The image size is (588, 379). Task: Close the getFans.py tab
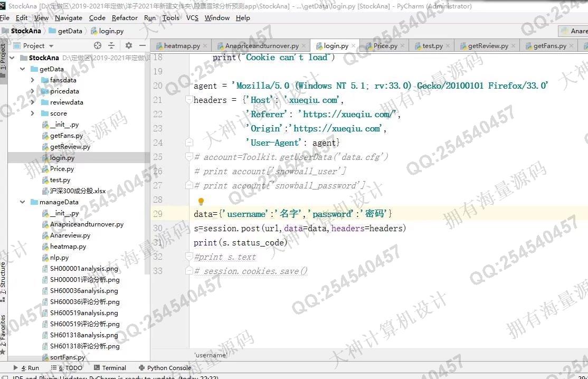pos(571,46)
